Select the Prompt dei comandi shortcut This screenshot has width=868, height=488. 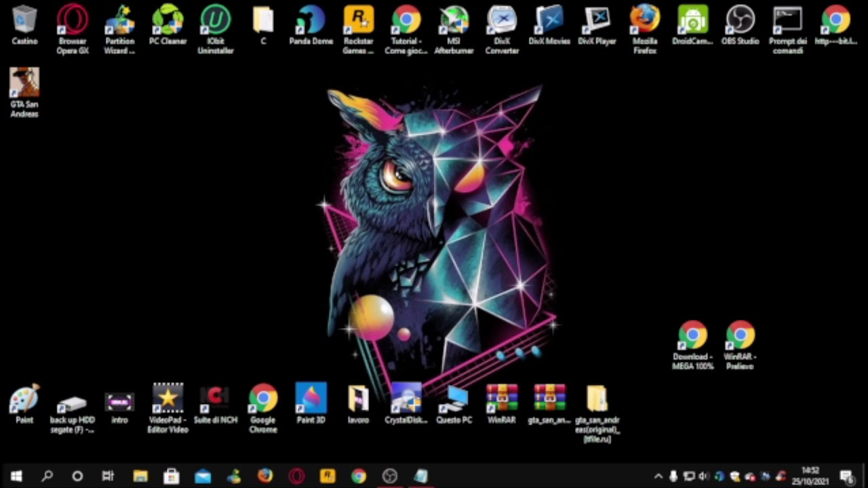[788, 28]
